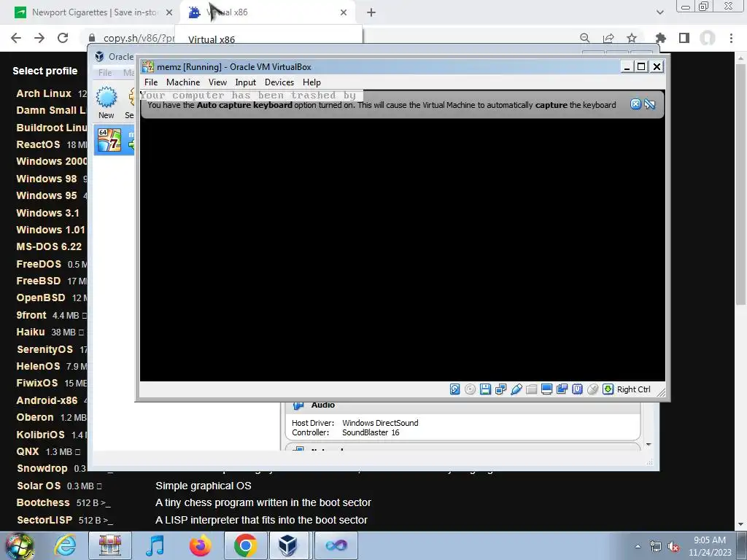Bookmark this tab with star icon
This screenshot has width=747, height=560.
(x=632, y=38)
